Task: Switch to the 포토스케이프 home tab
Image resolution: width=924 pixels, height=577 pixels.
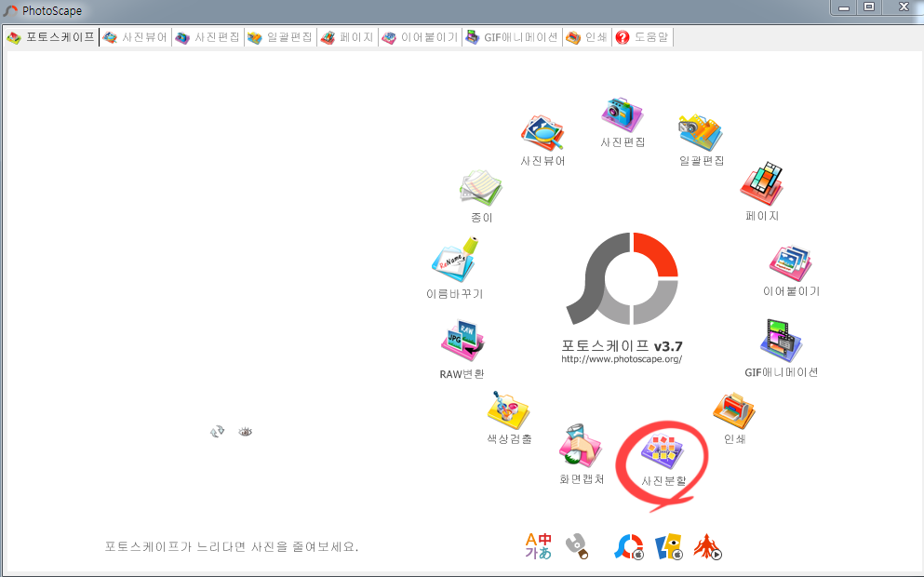Action: (50, 37)
